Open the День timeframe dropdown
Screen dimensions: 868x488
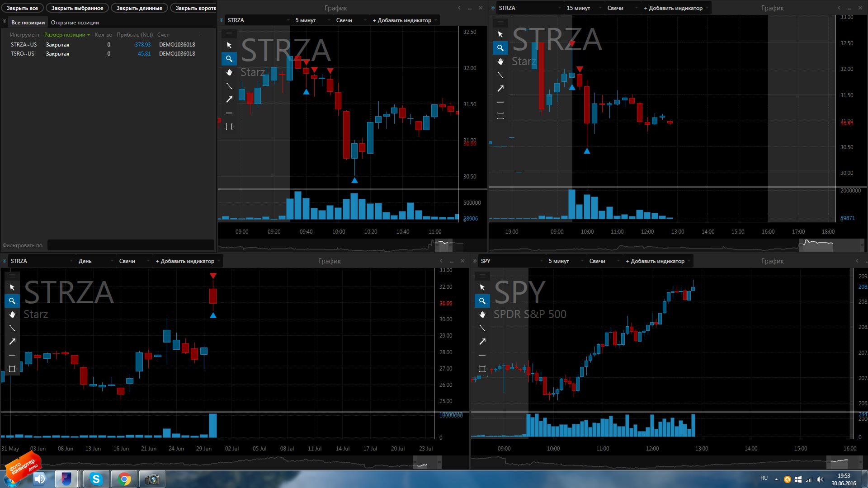click(x=94, y=261)
